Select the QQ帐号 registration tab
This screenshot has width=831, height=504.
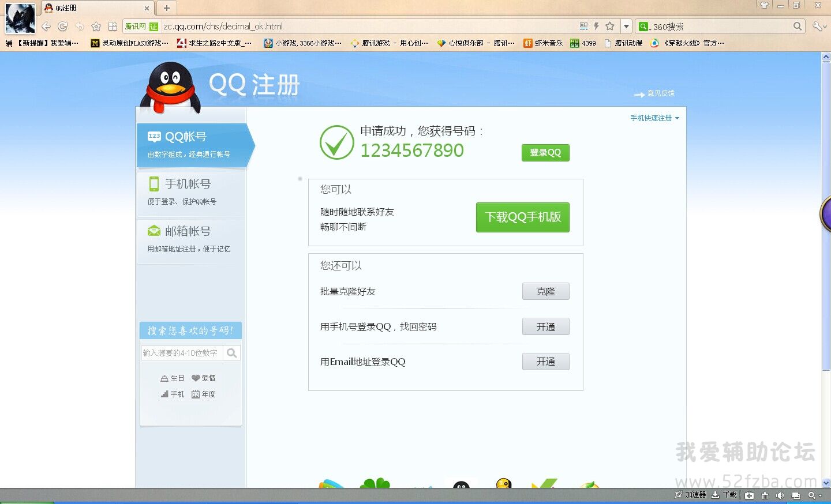point(195,145)
